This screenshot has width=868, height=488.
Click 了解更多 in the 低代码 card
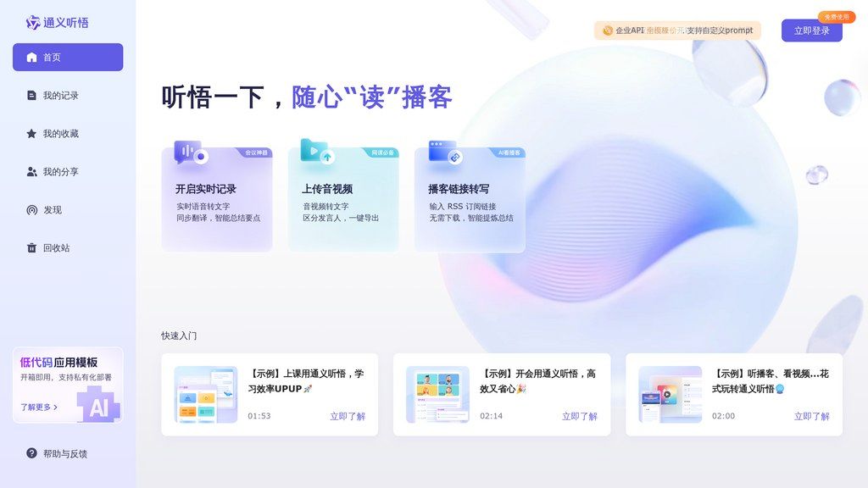(39, 408)
